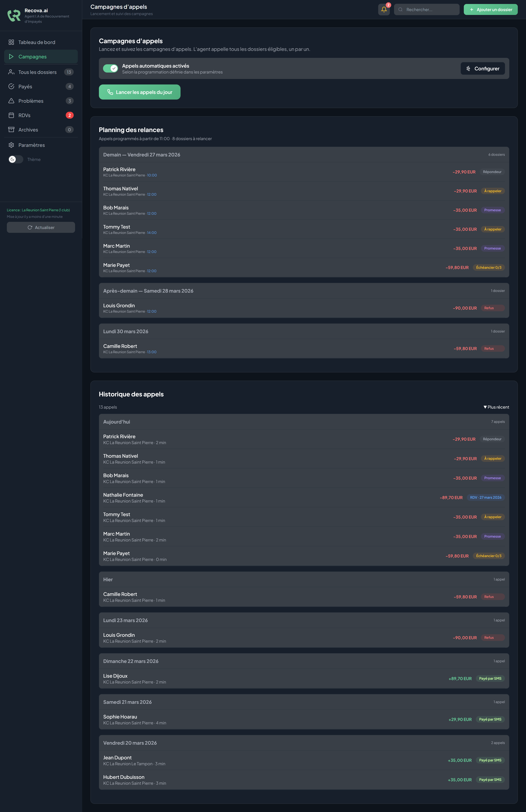Click the RDVs calendar icon
526x812 pixels.
tap(11, 115)
